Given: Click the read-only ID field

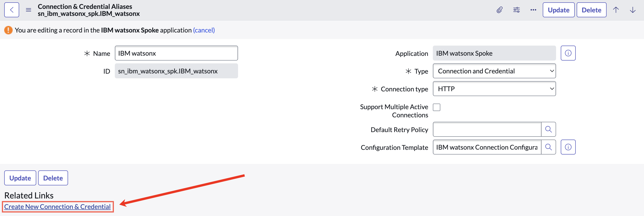Looking at the screenshot, I should [x=176, y=71].
